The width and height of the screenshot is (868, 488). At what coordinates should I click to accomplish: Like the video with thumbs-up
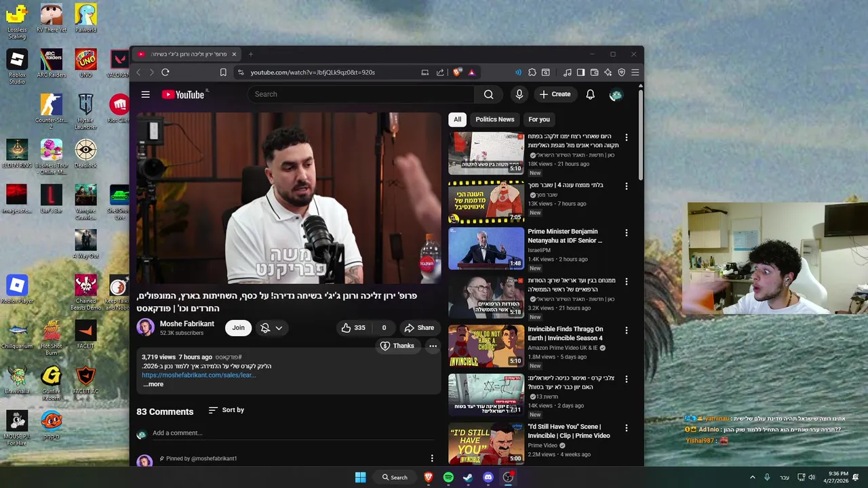point(353,327)
